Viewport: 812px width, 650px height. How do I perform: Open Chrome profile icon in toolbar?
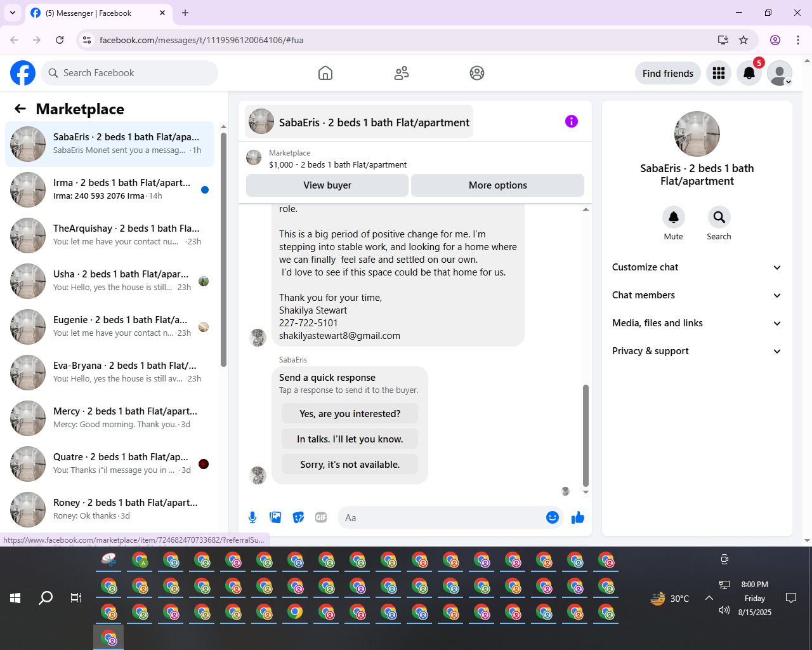(775, 40)
